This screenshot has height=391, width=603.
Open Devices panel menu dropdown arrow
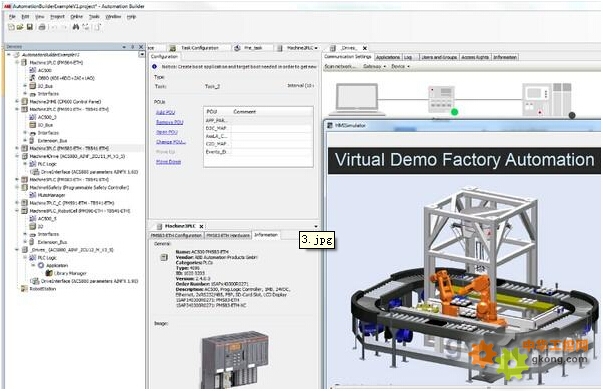coord(124,47)
